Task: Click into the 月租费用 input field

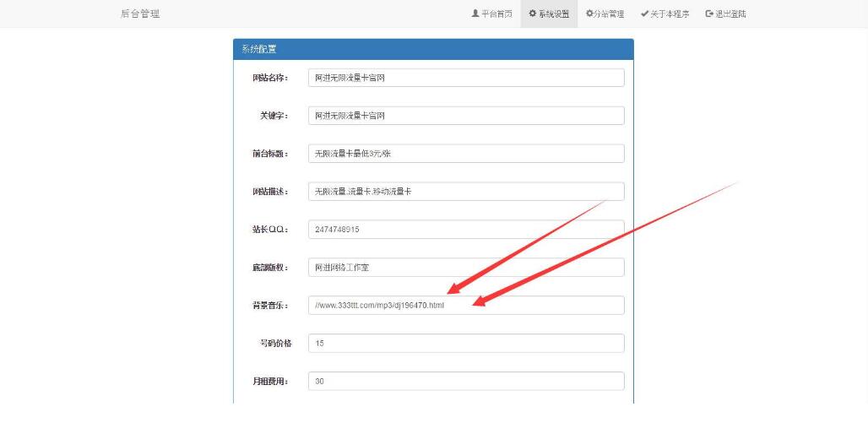Action: click(466, 381)
